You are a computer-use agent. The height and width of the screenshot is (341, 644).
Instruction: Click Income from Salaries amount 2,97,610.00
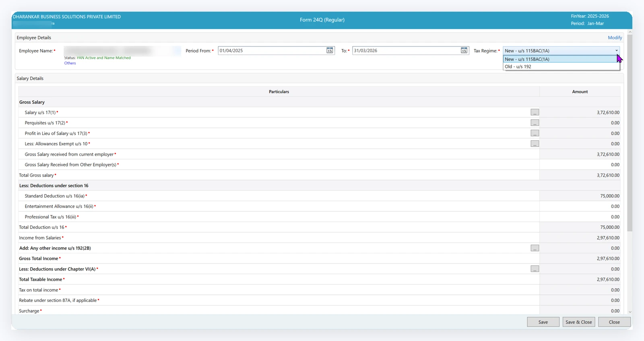[x=580, y=238]
